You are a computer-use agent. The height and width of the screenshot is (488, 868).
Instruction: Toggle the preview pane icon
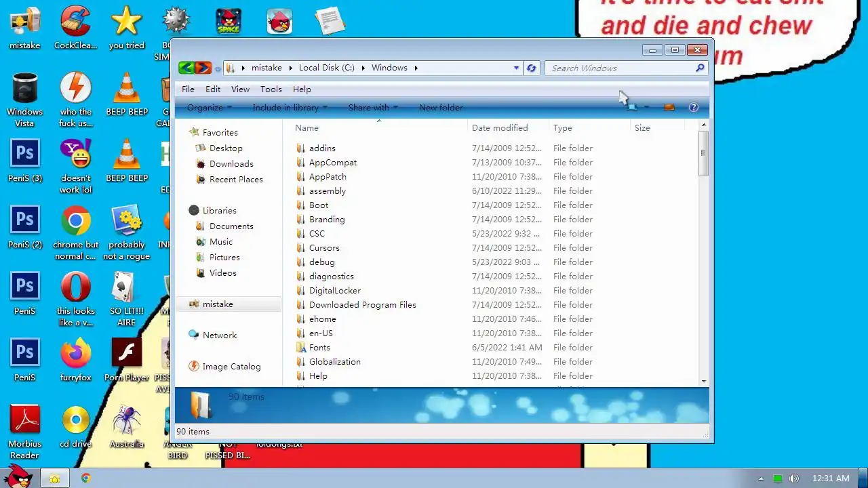point(669,107)
